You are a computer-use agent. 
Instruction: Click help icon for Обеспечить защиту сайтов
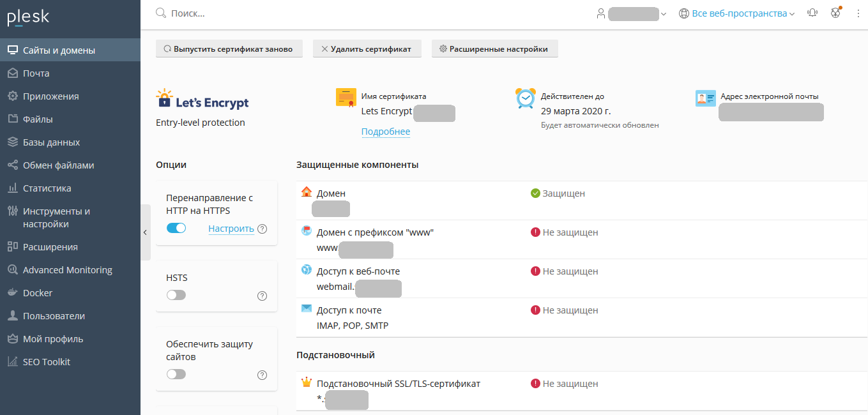(x=262, y=375)
